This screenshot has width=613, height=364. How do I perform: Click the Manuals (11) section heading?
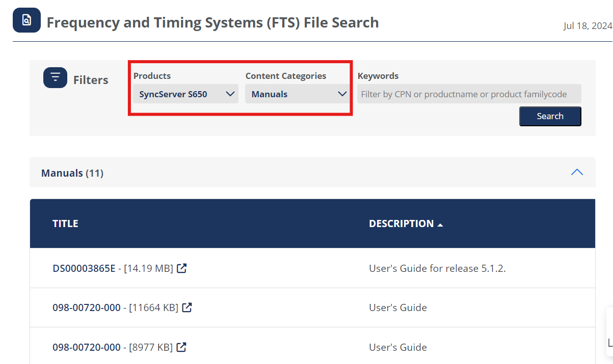[x=72, y=173]
